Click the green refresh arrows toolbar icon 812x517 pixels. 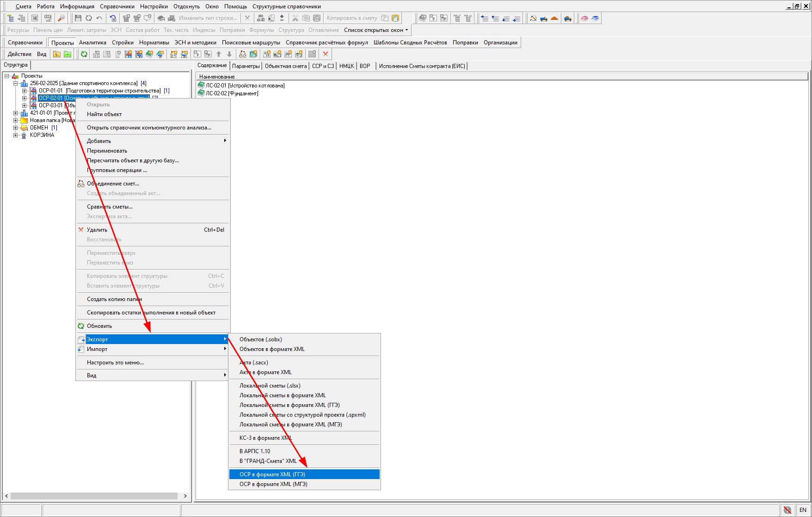[84, 54]
